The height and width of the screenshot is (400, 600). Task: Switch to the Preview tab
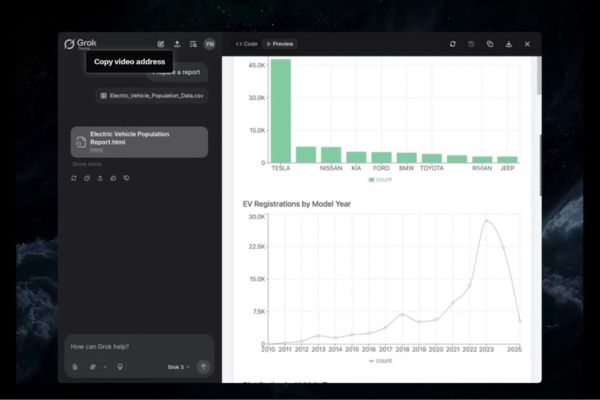280,44
